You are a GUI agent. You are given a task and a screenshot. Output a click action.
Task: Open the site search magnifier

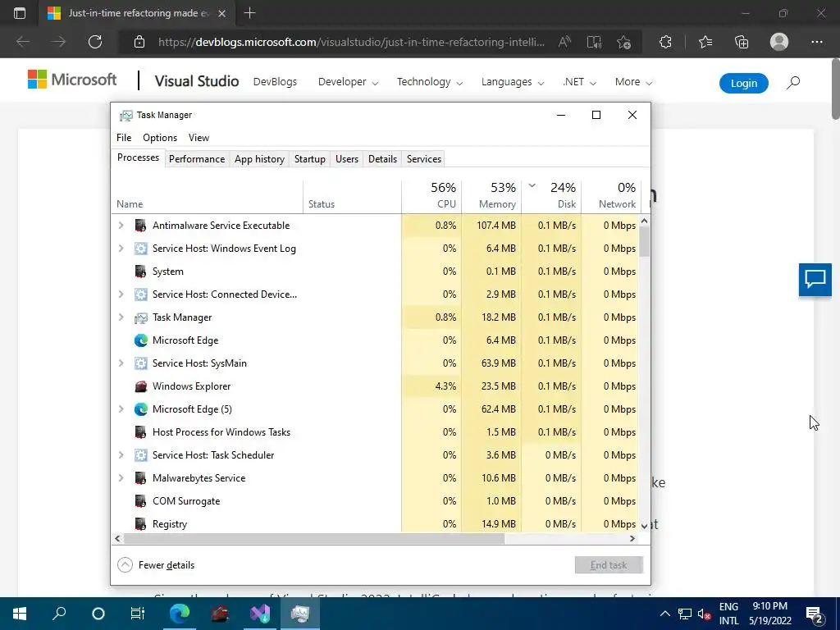coord(793,83)
